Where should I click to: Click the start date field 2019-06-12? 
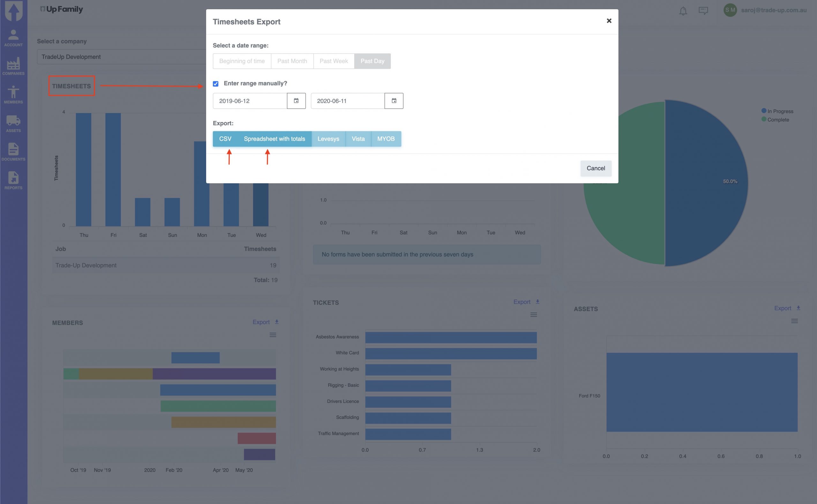[250, 101]
